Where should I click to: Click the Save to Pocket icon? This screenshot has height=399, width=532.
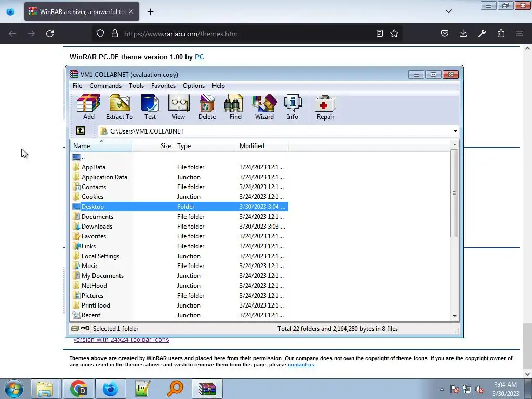[x=445, y=33]
